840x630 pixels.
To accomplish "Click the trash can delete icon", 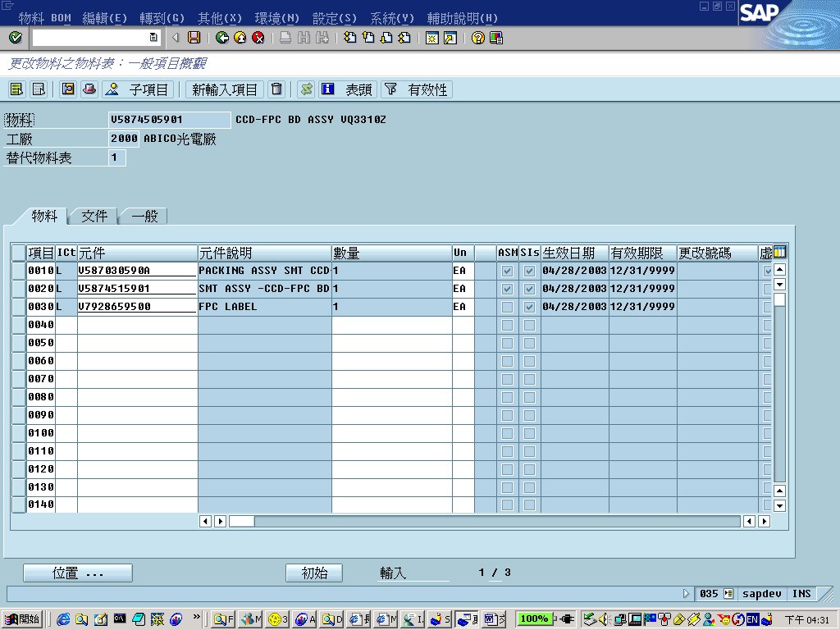I will click(x=277, y=89).
